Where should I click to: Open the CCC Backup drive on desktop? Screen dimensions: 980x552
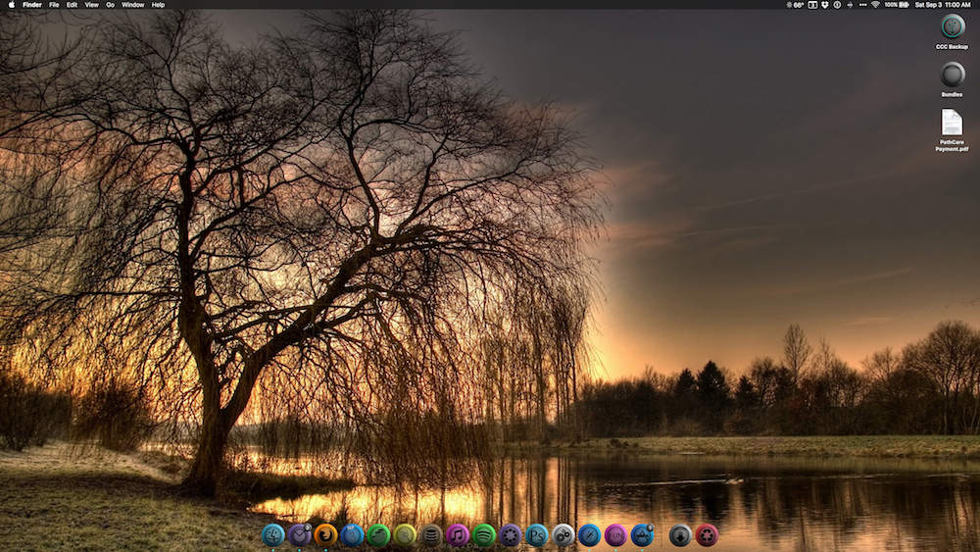tap(953, 26)
